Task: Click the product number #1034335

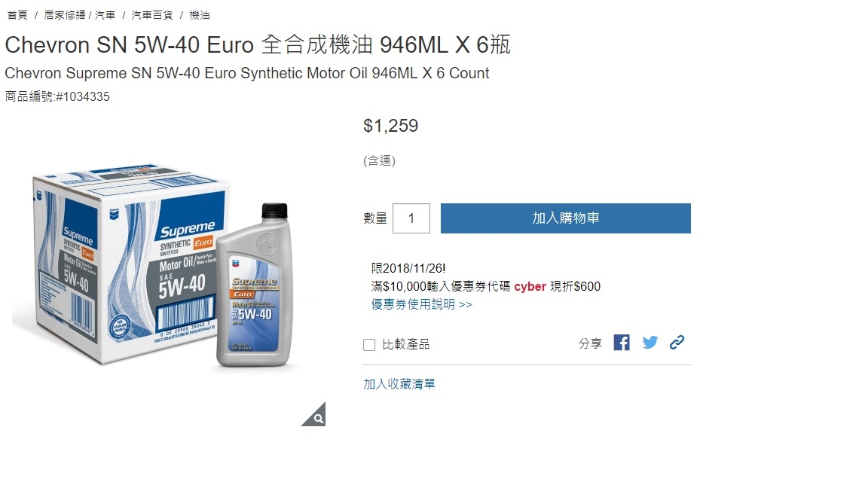Action: (x=82, y=96)
